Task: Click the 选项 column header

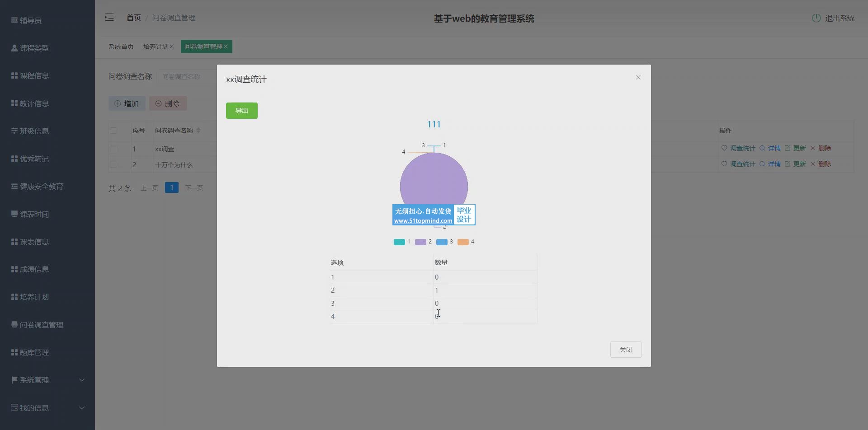Action: (337, 262)
